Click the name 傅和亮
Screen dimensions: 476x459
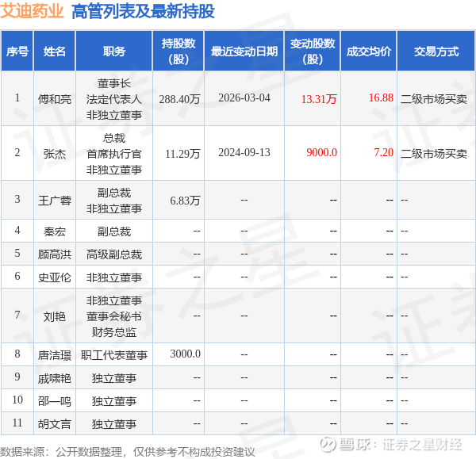[55, 99]
